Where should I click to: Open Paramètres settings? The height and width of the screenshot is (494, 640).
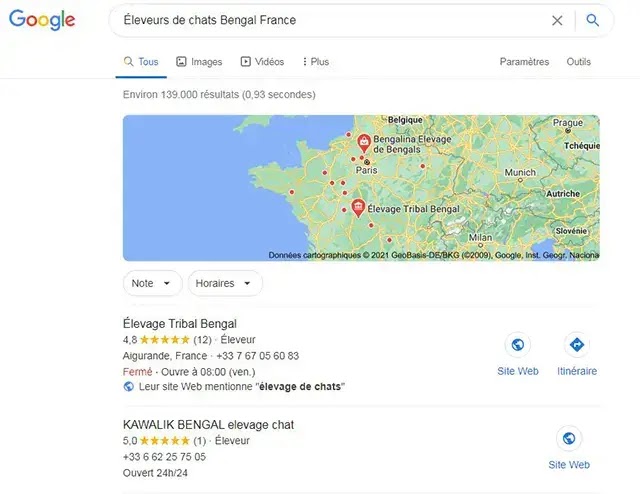524,62
